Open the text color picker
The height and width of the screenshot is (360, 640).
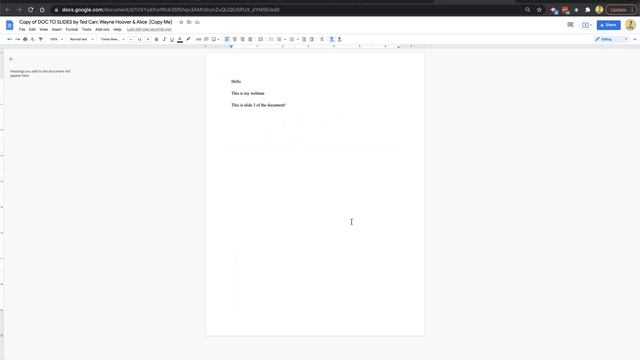point(180,39)
